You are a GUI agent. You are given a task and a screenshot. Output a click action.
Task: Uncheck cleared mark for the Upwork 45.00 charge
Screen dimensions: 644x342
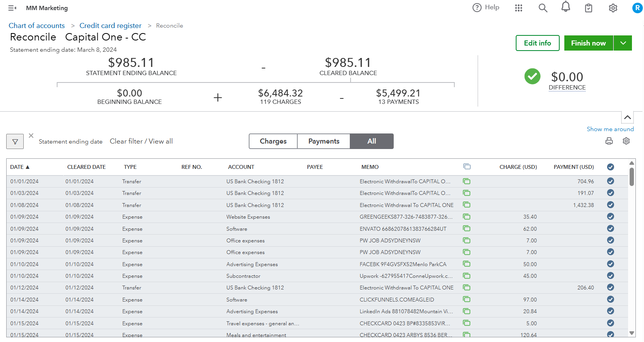click(x=611, y=275)
